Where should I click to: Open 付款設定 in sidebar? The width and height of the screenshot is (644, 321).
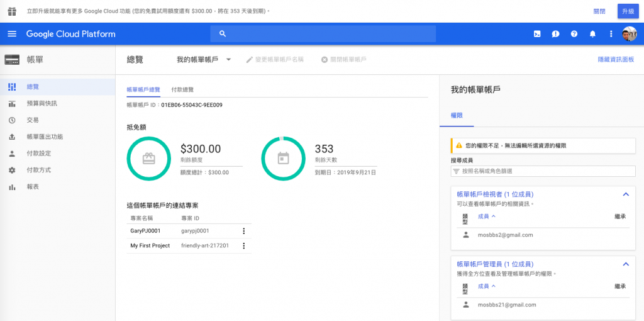[x=57, y=154]
